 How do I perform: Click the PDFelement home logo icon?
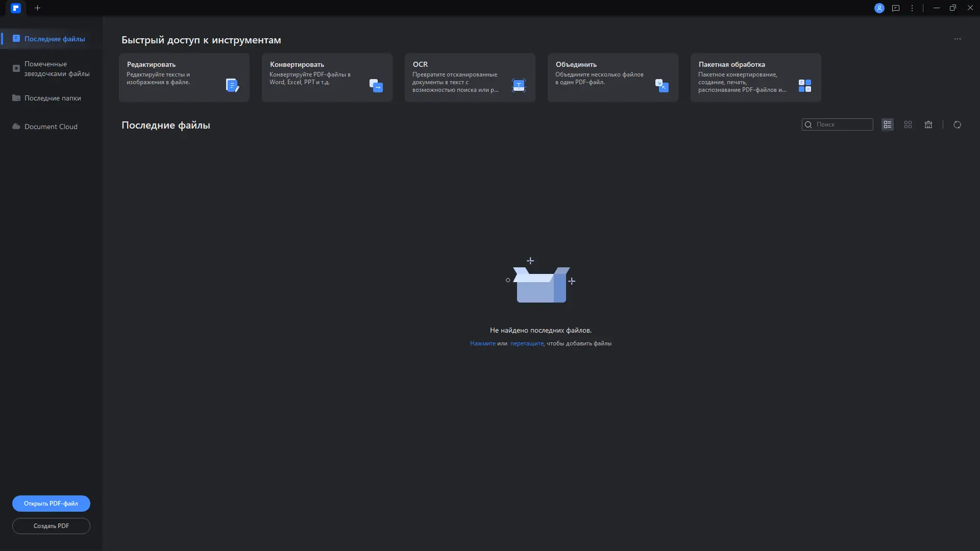[16, 8]
